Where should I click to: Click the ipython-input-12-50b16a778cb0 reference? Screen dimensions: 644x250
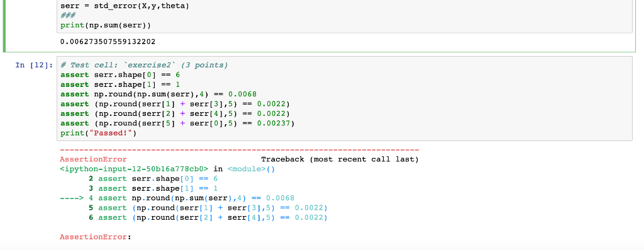point(135,169)
